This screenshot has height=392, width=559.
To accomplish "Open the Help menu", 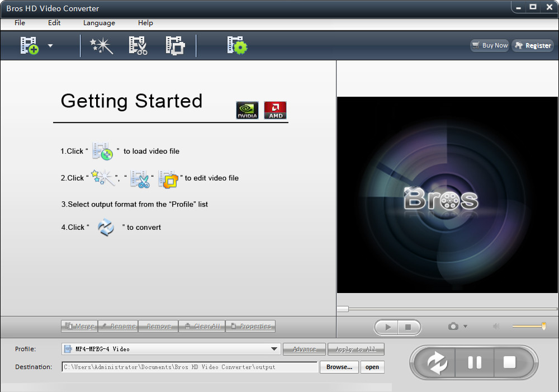I will (145, 23).
